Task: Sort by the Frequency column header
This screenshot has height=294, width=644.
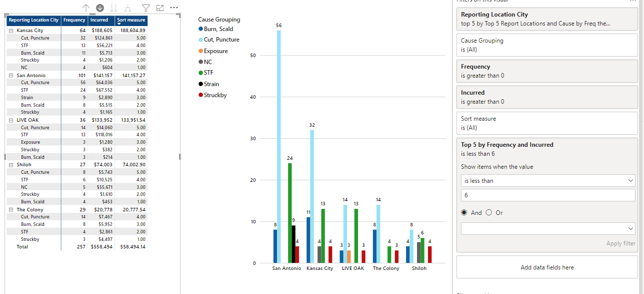Action: tap(74, 21)
